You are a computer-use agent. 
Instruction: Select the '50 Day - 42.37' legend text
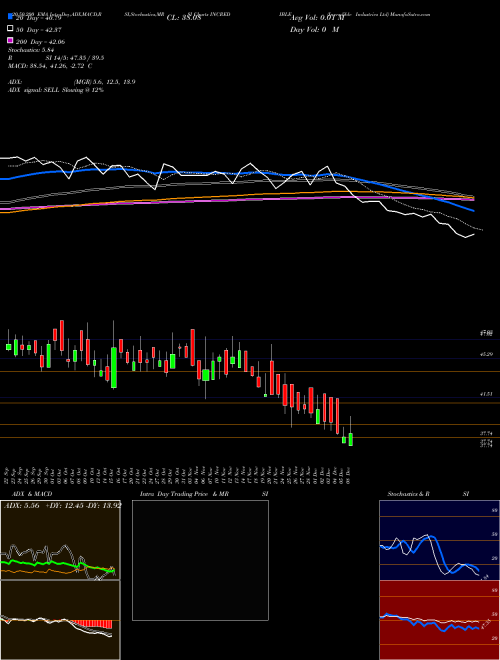(38, 29)
